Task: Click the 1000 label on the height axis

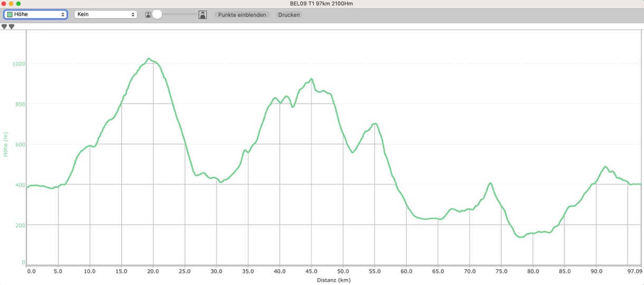Action: tap(18, 64)
